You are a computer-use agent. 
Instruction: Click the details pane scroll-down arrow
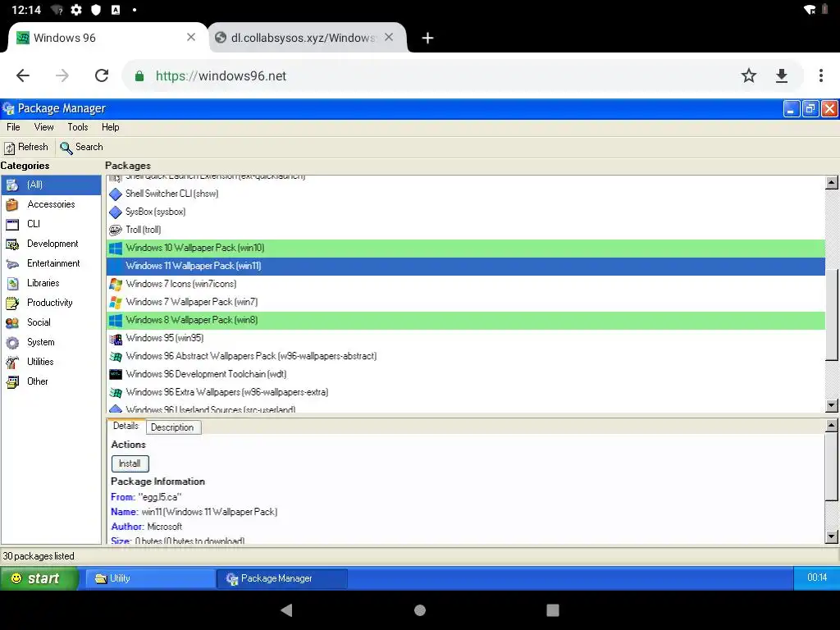pyautogui.click(x=832, y=536)
